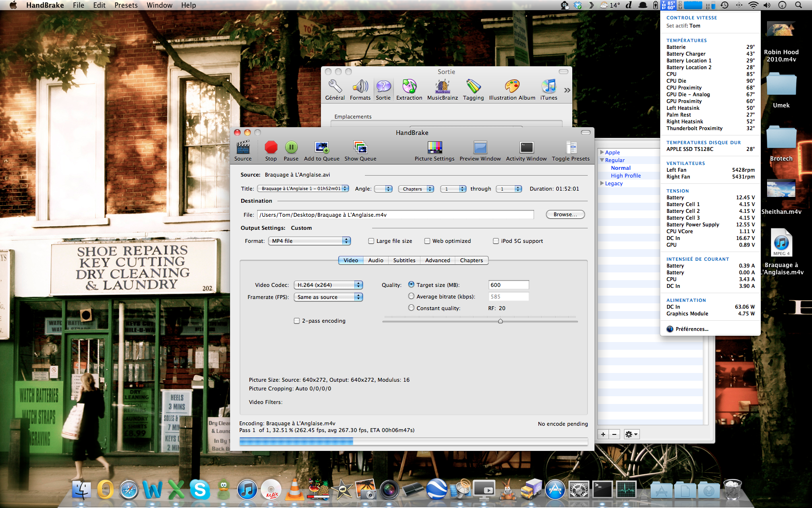
Task: Remove preset with minus button
Action: pos(614,434)
